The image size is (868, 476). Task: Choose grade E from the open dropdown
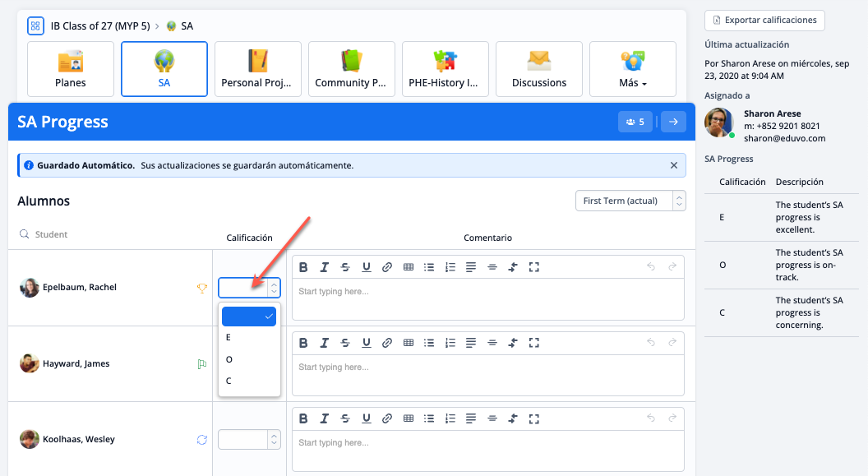click(229, 338)
